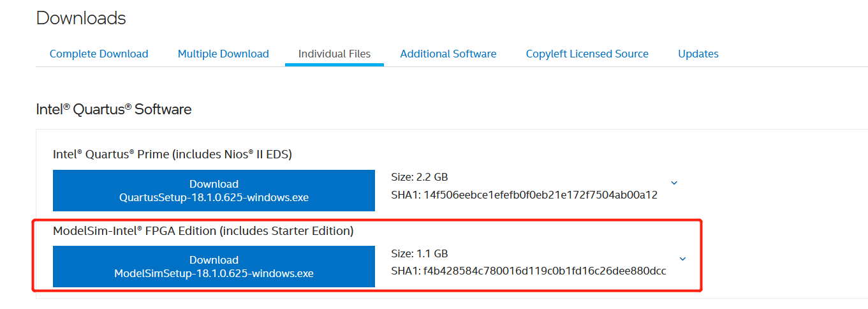
Task: Click the blue underline beneath Individual Files
Action: coord(334,64)
